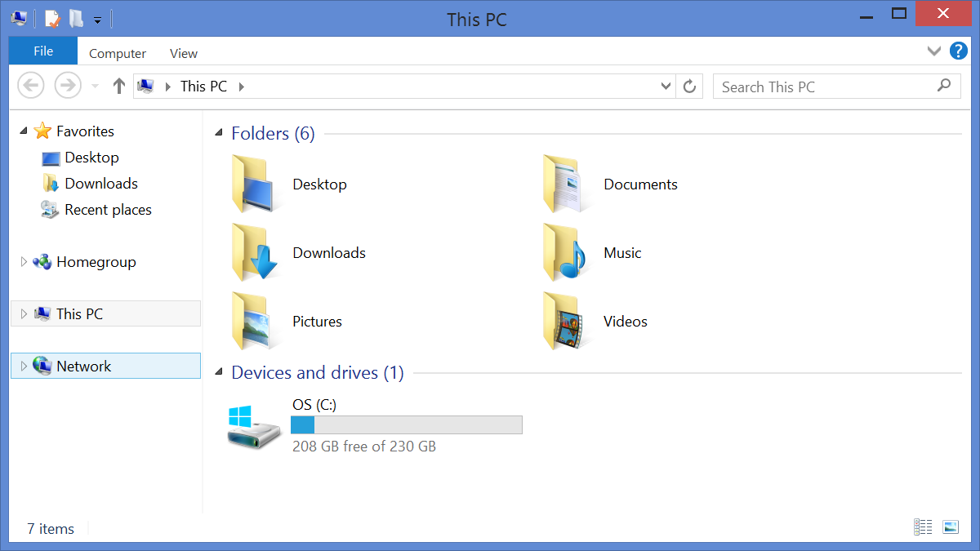
Task: Click the New folder Quick Access icon
Action: pyautogui.click(x=76, y=18)
